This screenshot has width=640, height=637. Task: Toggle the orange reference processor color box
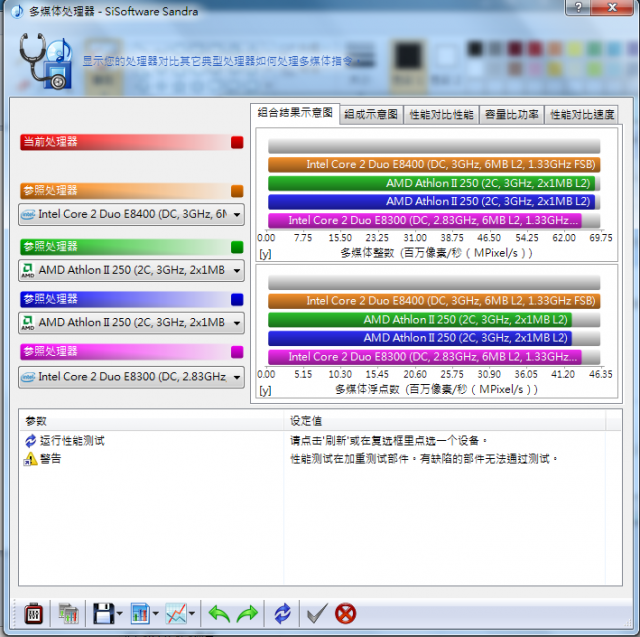click(x=237, y=191)
